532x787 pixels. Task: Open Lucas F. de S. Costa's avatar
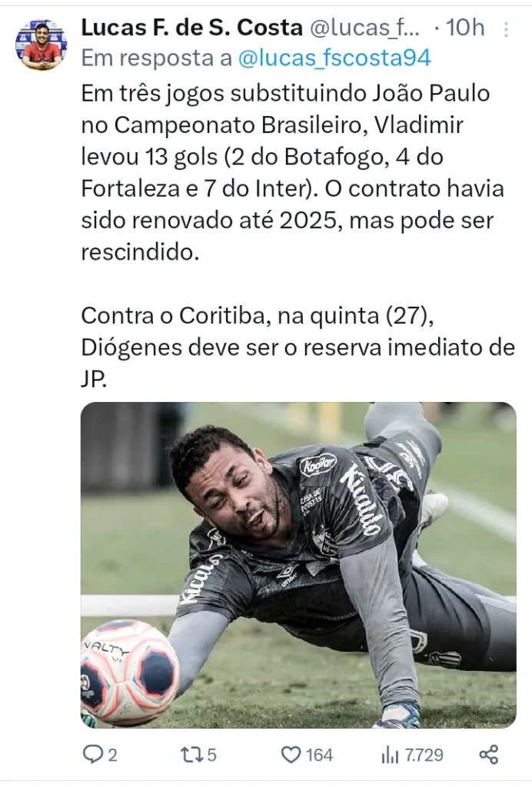[x=42, y=44]
